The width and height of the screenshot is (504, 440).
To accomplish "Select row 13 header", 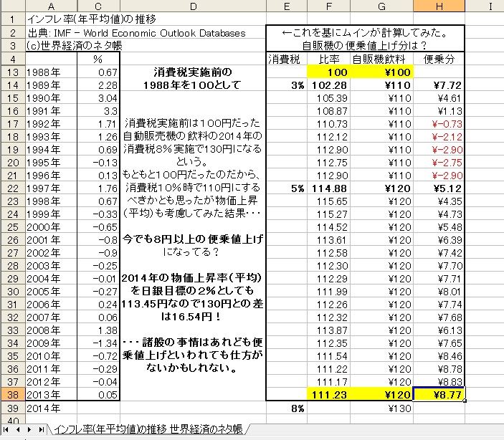I will point(12,72).
